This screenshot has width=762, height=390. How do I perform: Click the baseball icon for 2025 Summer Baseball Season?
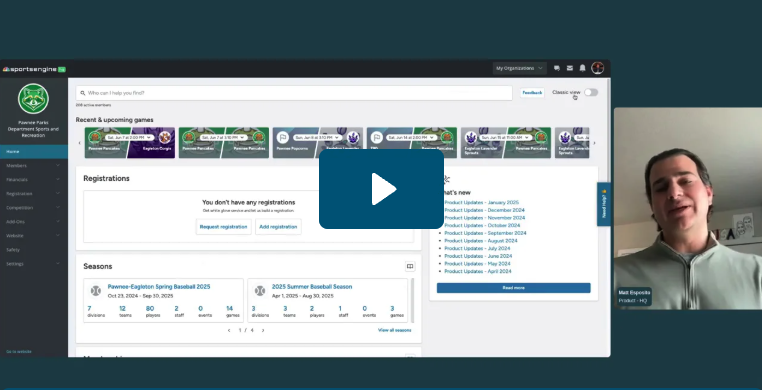tap(260, 290)
